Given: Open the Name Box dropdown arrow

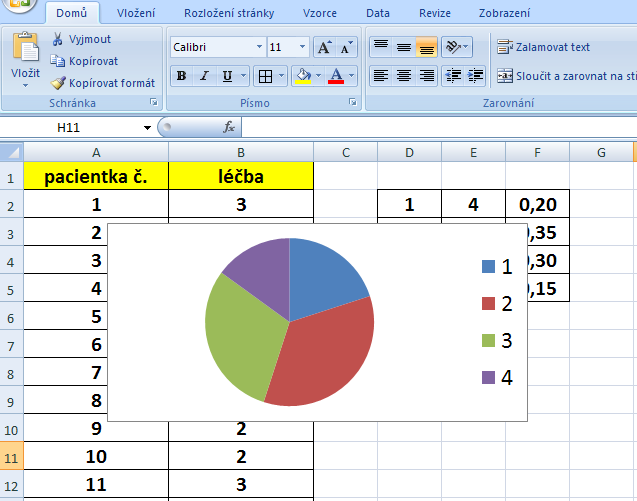Looking at the screenshot, I should (x=147, y=128).
